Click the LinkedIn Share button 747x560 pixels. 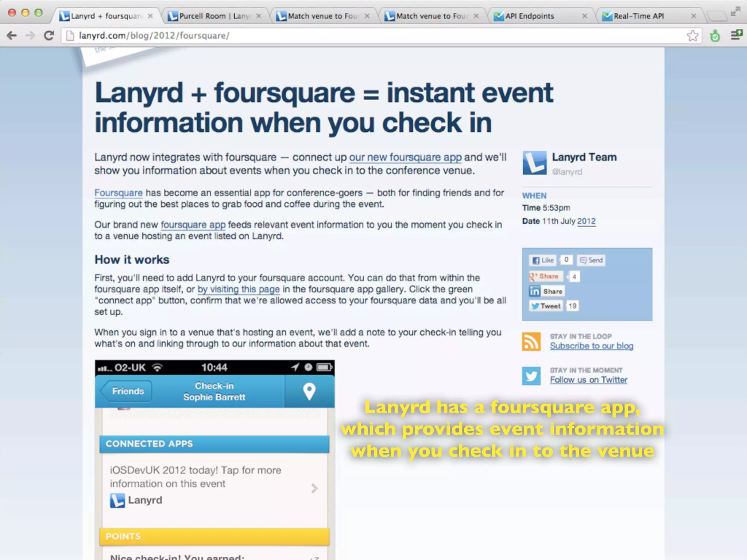[x=546, y=291]
